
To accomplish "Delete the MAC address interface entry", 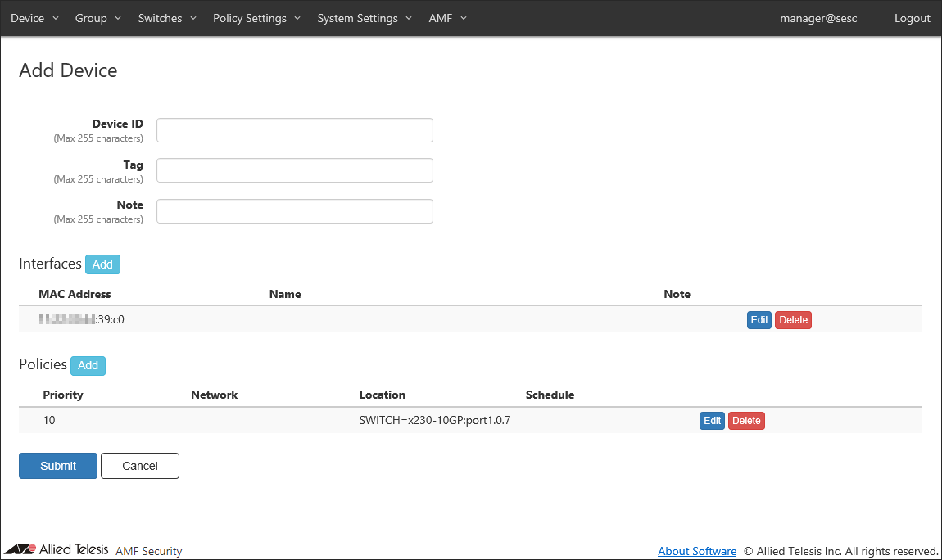I will coord(793,320).
